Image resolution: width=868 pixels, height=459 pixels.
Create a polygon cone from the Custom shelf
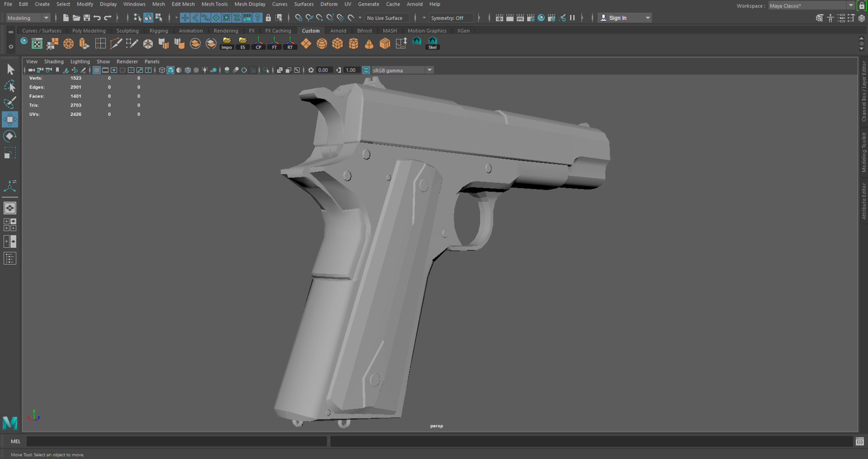[369, 43]
